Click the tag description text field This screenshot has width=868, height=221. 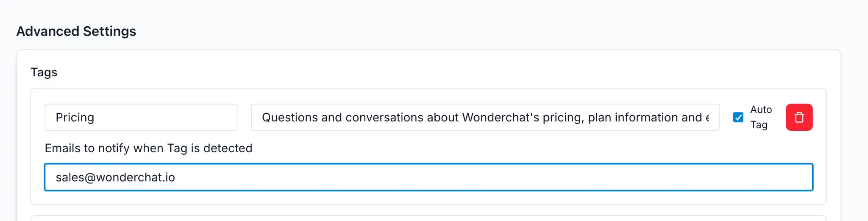[x=485, y=117]
